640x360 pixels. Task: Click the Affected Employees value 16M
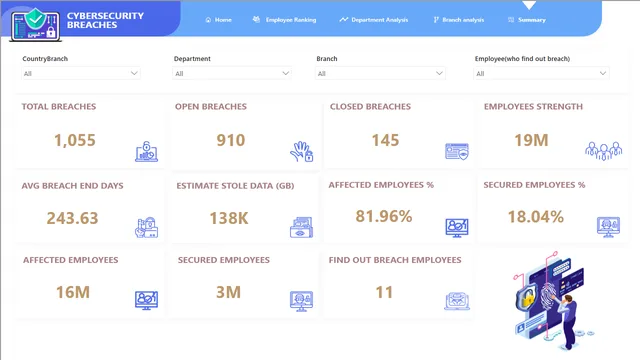click(73, 292)
